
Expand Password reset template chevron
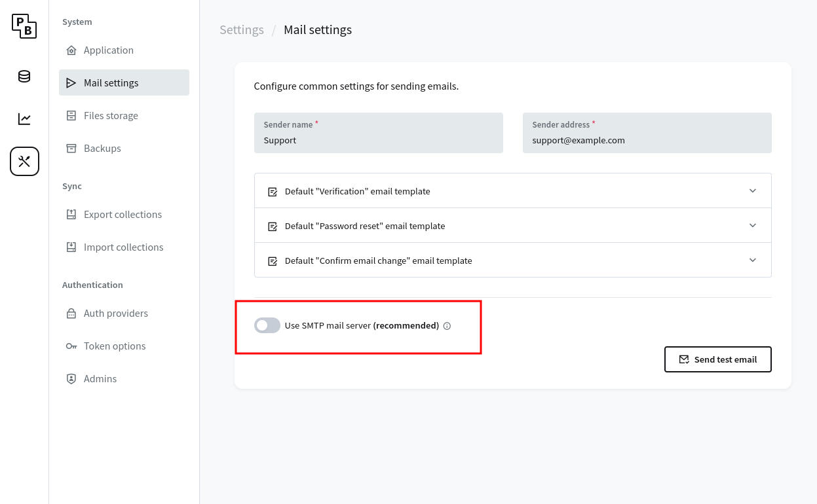pos(752,226)
